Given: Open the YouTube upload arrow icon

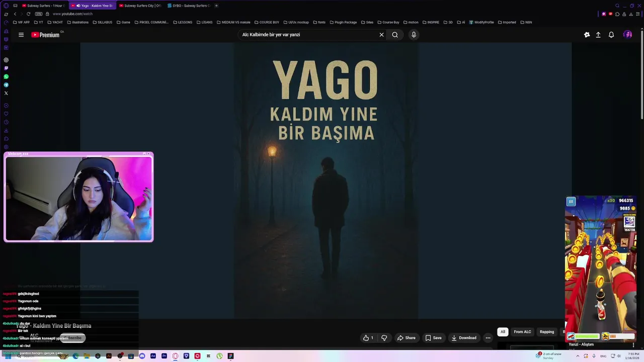Looking at the screenshot, I should (598, 35).
